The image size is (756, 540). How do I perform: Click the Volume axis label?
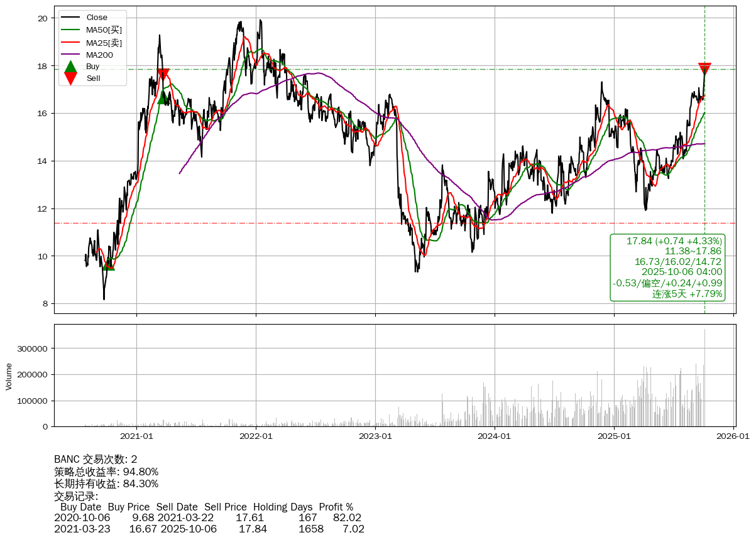point(9,376)
